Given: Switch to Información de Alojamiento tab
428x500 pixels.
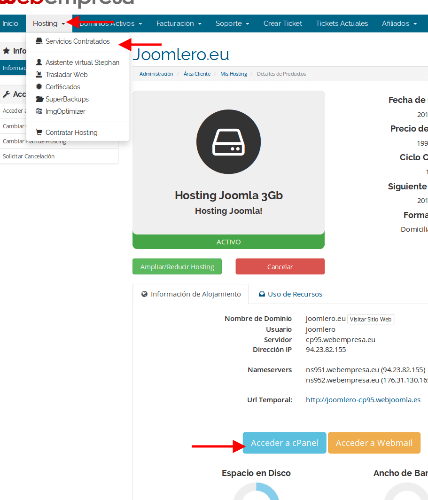Looking at the screenshot, I should click(x=191, y=294).
